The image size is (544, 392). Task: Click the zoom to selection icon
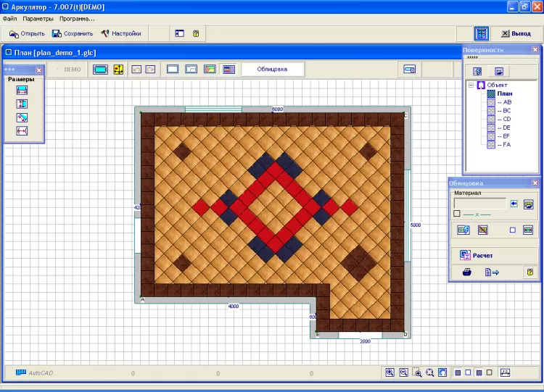[x=416, y=372]
